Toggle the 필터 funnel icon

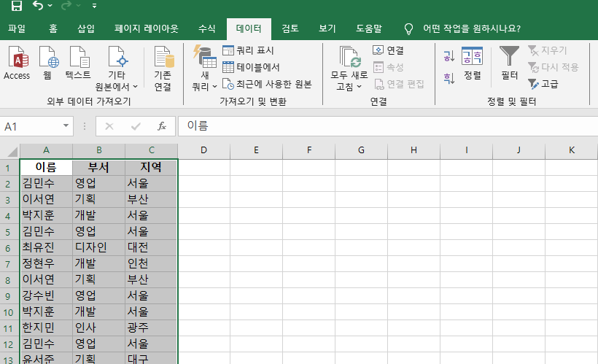pos(509,63)
